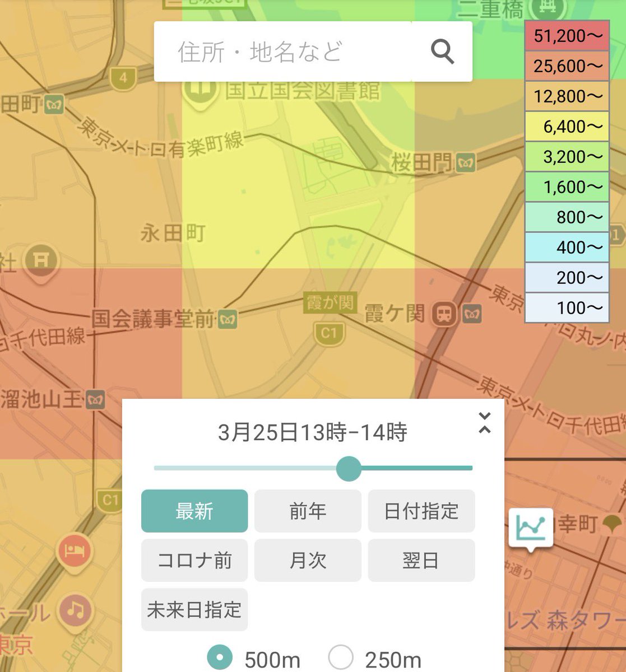
Task: Open the population graph chart icon
Action: coord(531,528)
